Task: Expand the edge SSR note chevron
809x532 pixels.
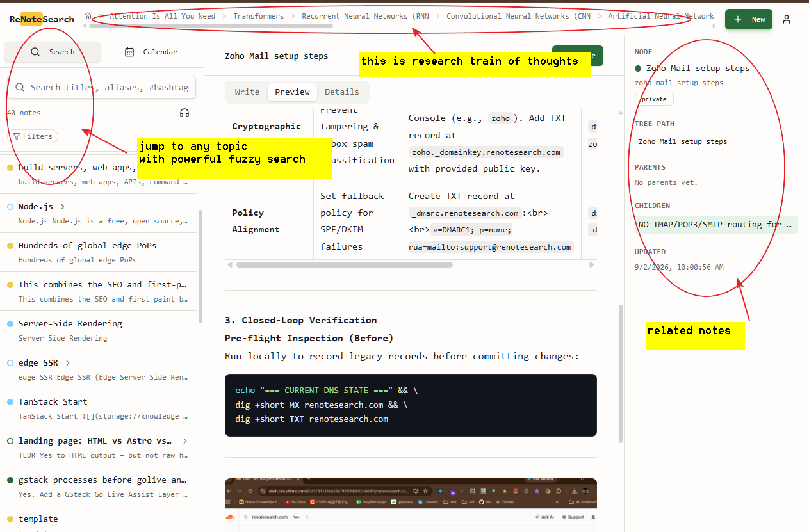Action: [x=68, y=362]
